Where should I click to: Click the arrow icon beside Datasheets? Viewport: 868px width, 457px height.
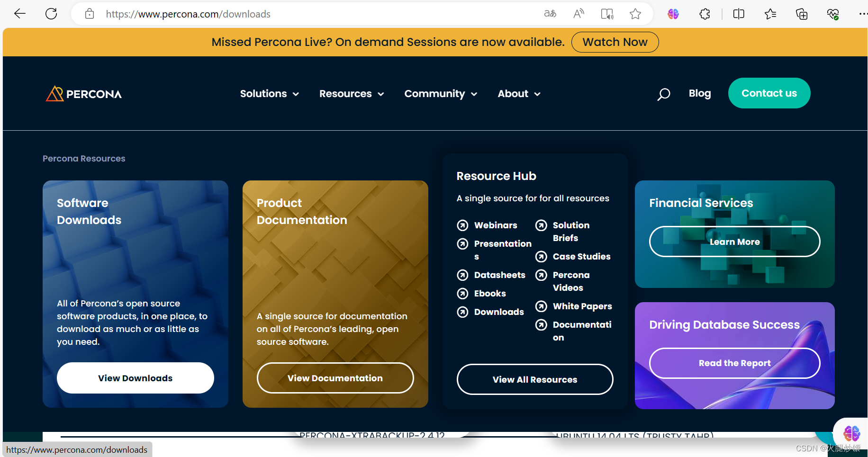point(462,275)
